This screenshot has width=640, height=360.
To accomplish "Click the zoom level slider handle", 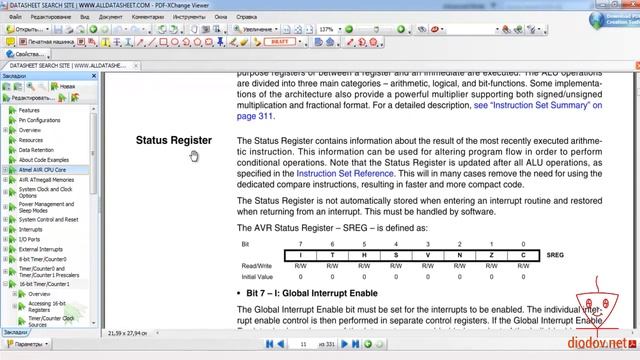I will [376, 29].
